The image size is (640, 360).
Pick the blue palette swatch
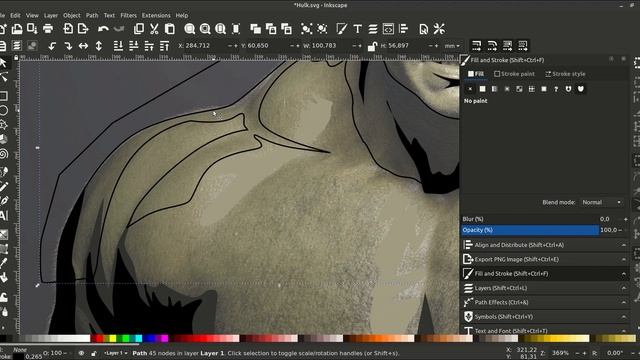pos(152,338)
